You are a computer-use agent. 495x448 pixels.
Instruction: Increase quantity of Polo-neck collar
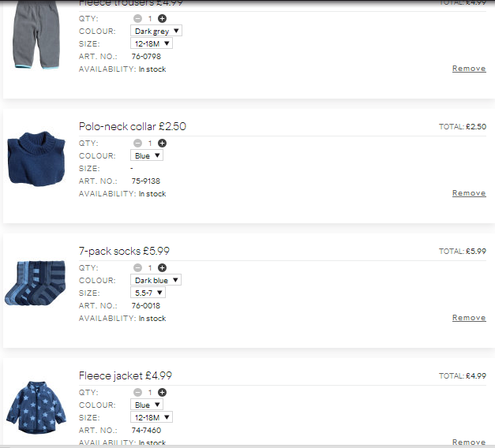162,144
